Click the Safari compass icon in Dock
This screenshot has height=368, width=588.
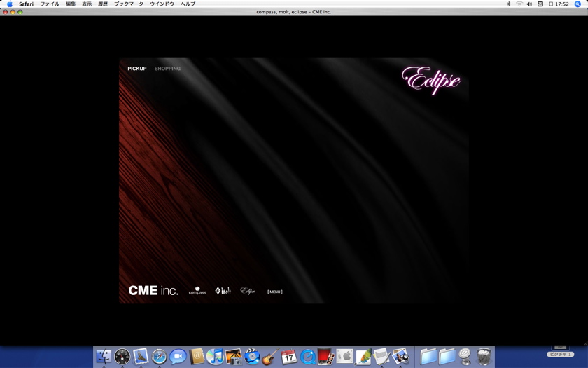159,356
